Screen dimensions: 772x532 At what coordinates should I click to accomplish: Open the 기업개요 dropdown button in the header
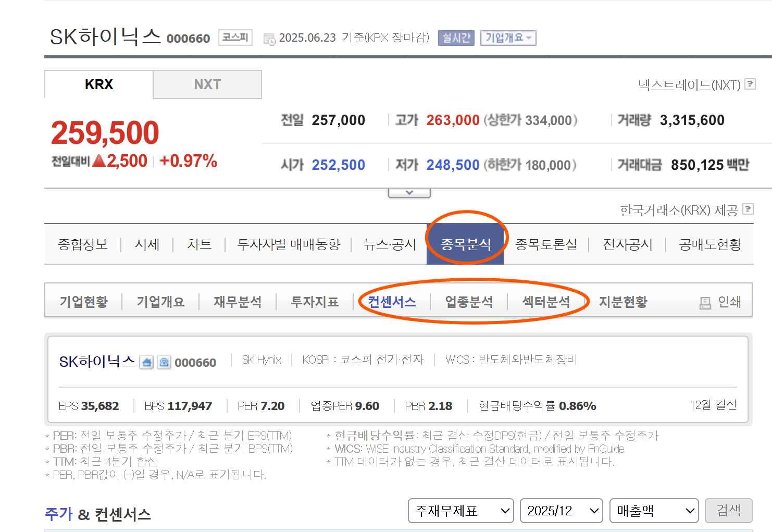pos(508,38)
